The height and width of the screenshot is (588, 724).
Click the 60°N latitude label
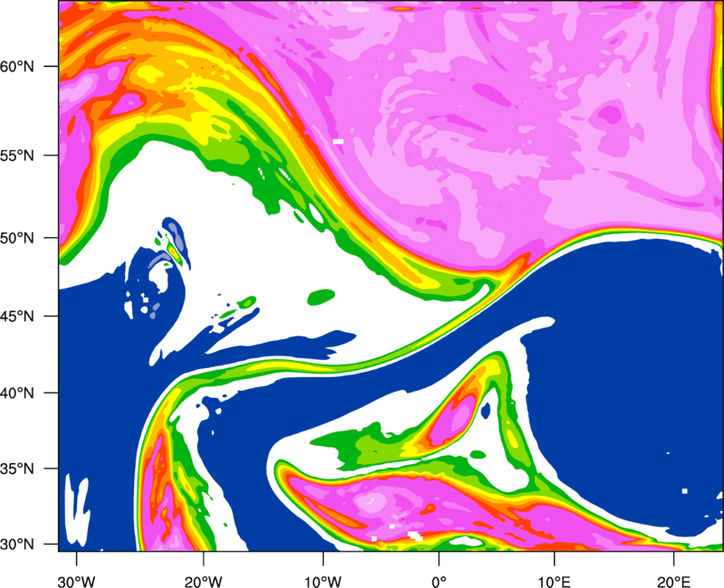click(x=17, y=67)
